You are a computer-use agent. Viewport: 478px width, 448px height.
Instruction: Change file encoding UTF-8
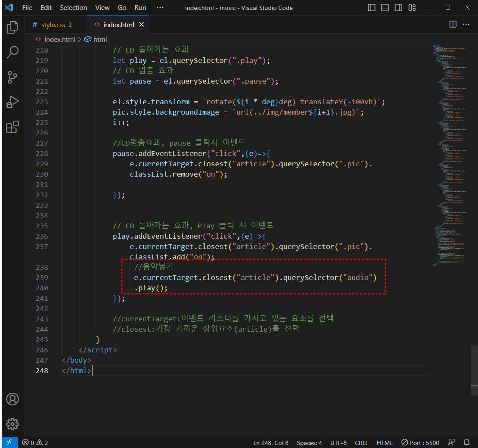[x=338, y=442]
